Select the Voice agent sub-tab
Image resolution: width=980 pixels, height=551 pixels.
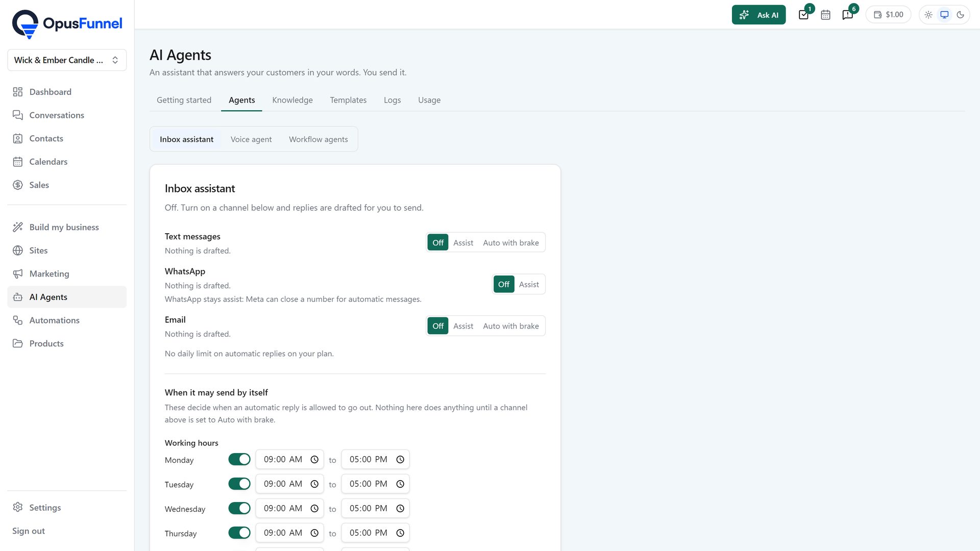tap(251, 139)
